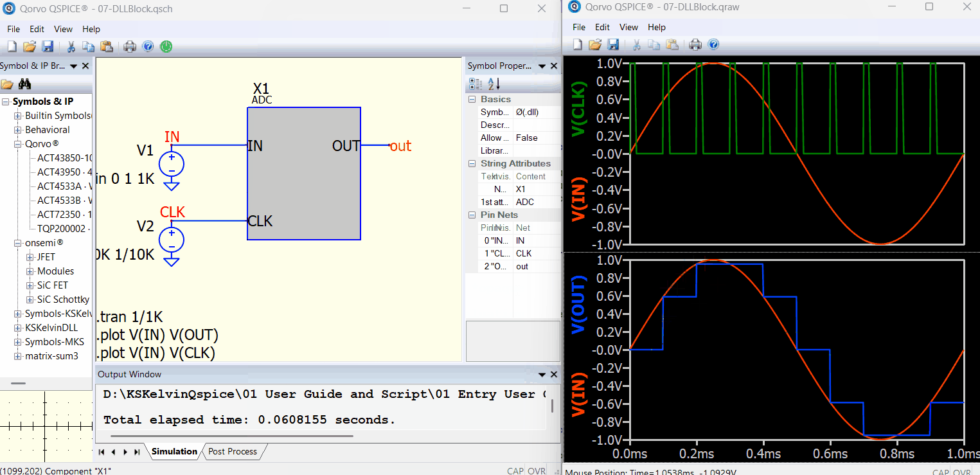Click the Allow property value False
980x475 pixels.
[527, 138]
